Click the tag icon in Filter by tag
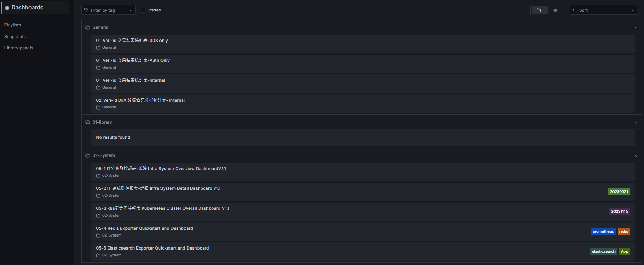 [x=86, y=10]
